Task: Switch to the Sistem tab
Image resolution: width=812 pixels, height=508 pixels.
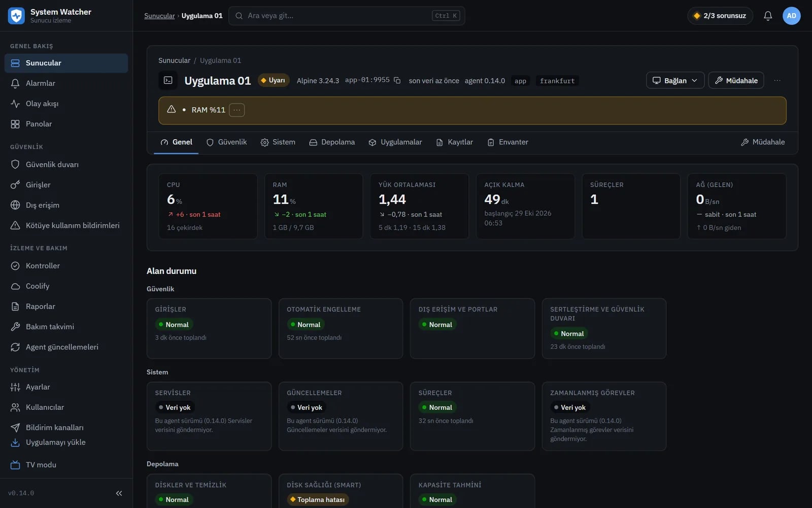Action: [278, 142]
